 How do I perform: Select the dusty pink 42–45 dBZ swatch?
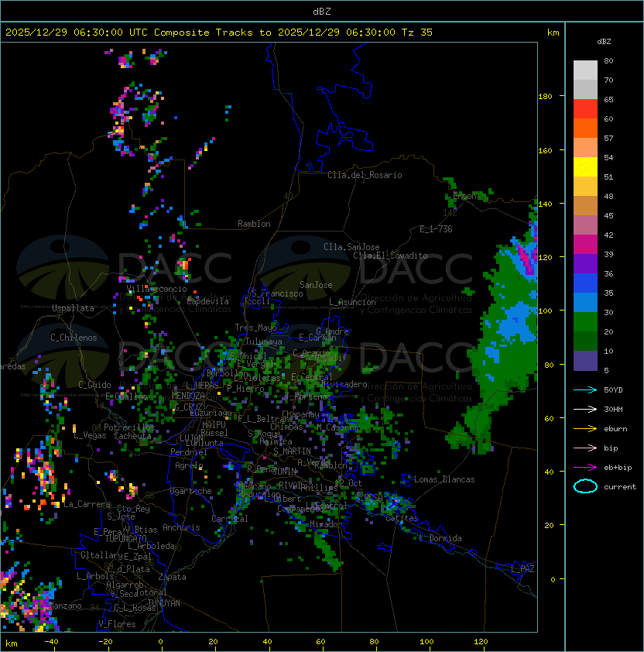[585, 225]
